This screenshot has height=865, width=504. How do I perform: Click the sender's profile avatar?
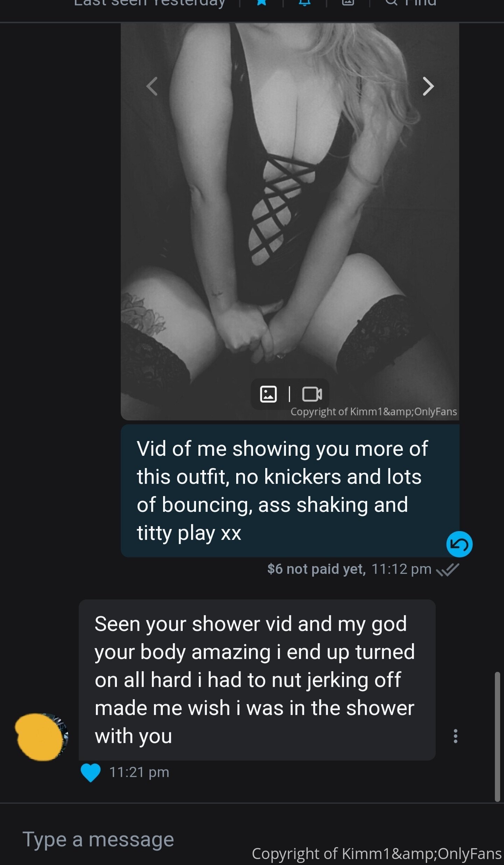point(42,737)
